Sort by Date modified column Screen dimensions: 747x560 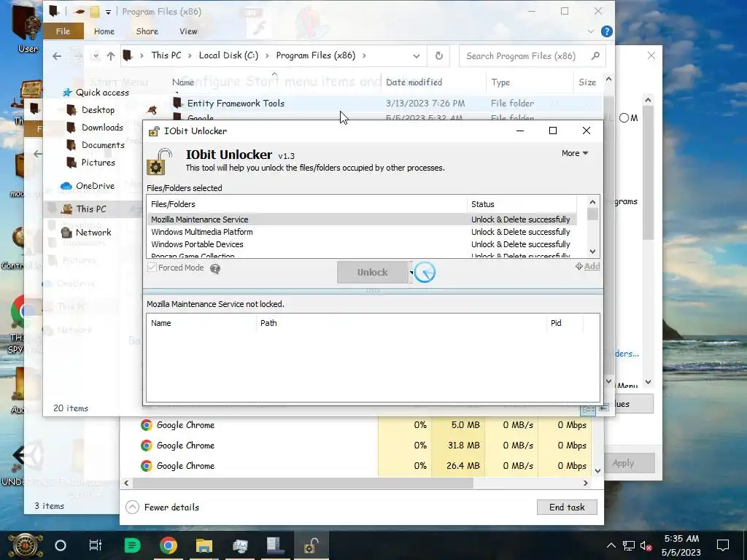click(x=414, y=82)
